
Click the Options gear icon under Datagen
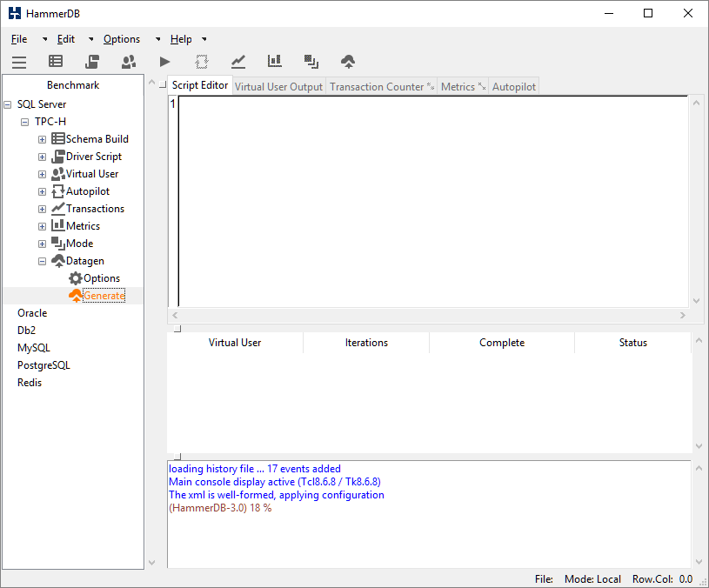click(76, 278)
